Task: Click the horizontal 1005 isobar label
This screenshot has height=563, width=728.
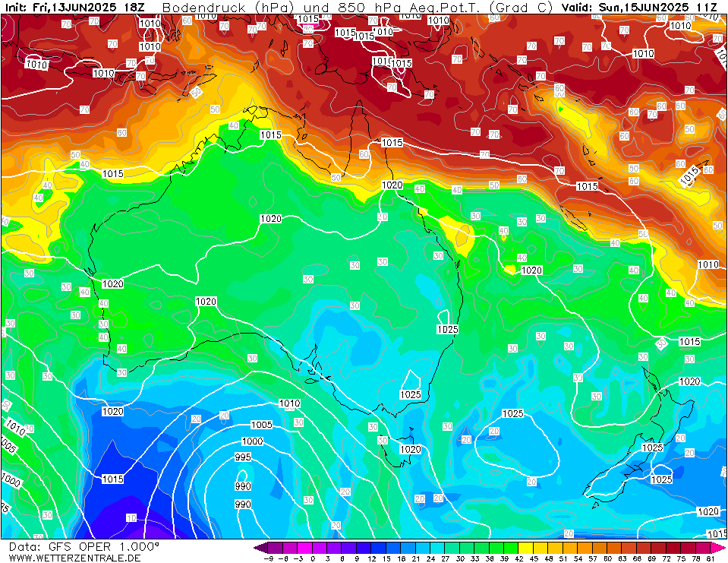Action: point(261,425)
